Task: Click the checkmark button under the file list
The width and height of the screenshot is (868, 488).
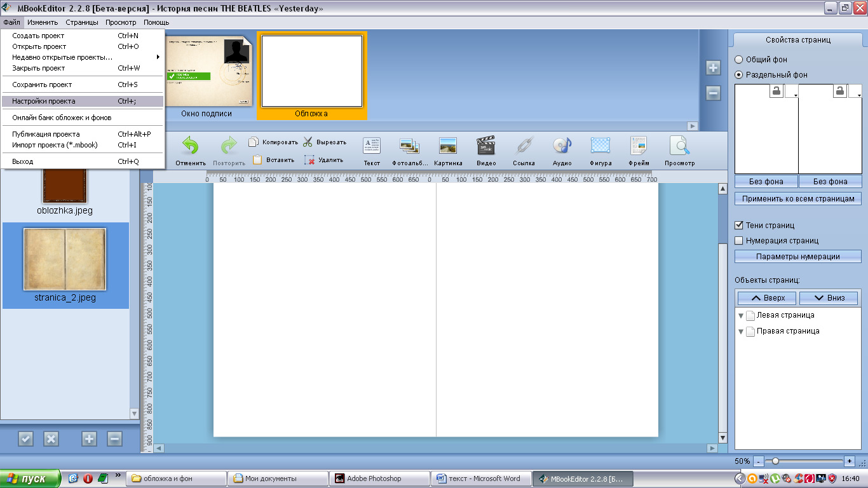Action: (25, 438)
